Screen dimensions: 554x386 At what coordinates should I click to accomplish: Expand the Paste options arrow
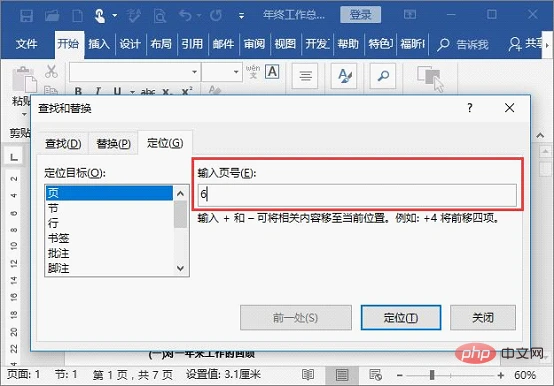[x=24, y=114]
